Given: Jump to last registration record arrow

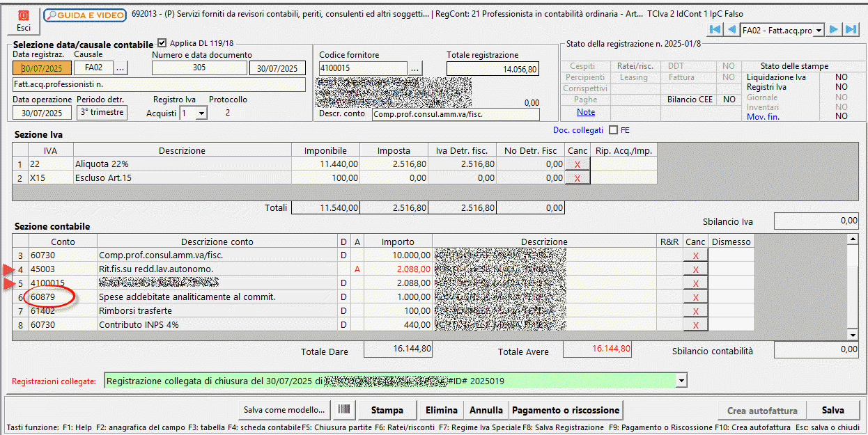Looking at the screenshot, I should 851,29.
